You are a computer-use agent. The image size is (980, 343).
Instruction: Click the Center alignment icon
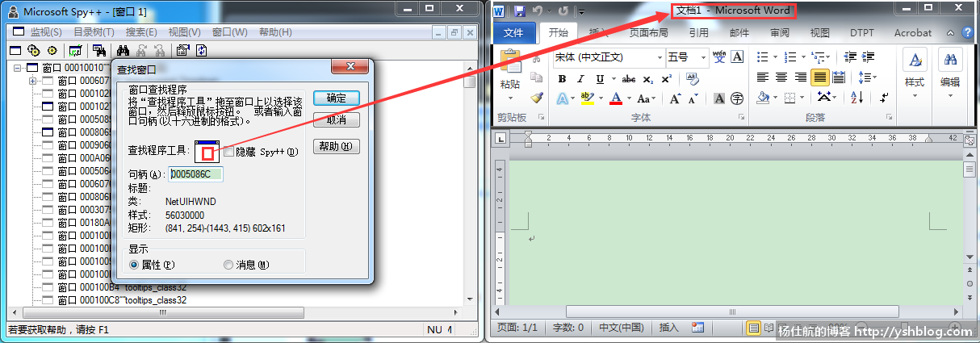781,77
